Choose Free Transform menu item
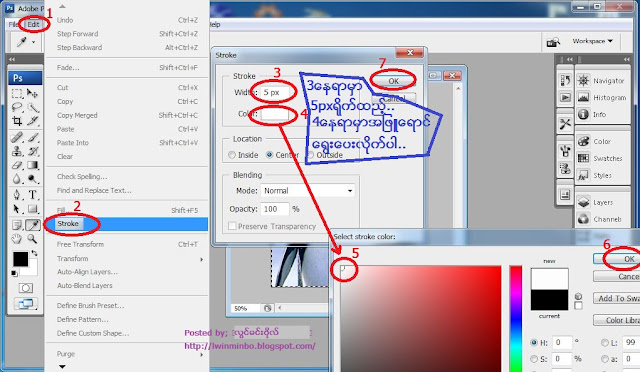 click(x=127, y=245)
